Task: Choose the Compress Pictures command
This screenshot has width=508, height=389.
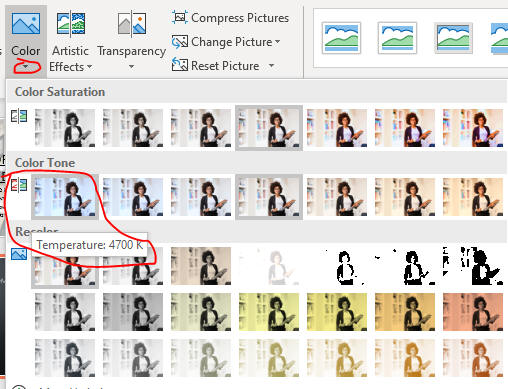Action: click(x=240, y=18)
